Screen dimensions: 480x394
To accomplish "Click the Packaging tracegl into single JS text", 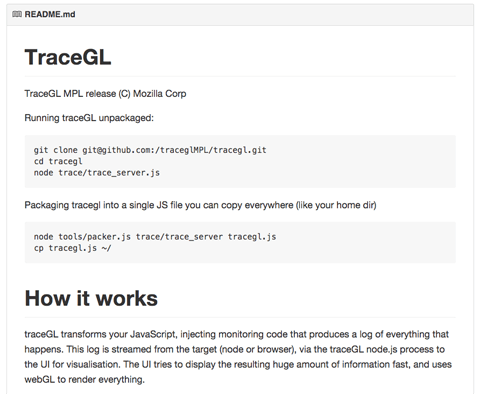I will (200, 205).
